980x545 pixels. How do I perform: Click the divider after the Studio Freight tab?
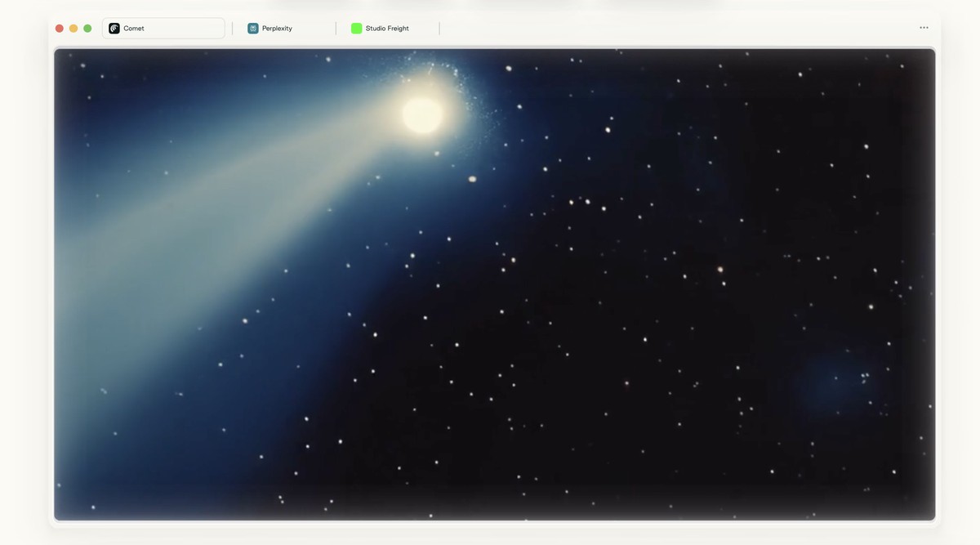click(x=439, y=29)
